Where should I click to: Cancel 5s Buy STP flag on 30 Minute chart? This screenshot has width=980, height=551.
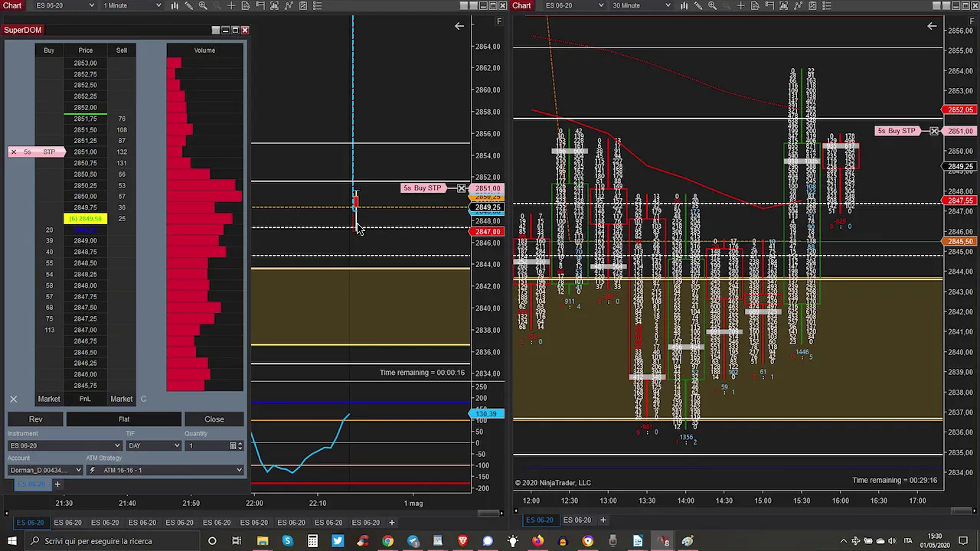point(934,131)
